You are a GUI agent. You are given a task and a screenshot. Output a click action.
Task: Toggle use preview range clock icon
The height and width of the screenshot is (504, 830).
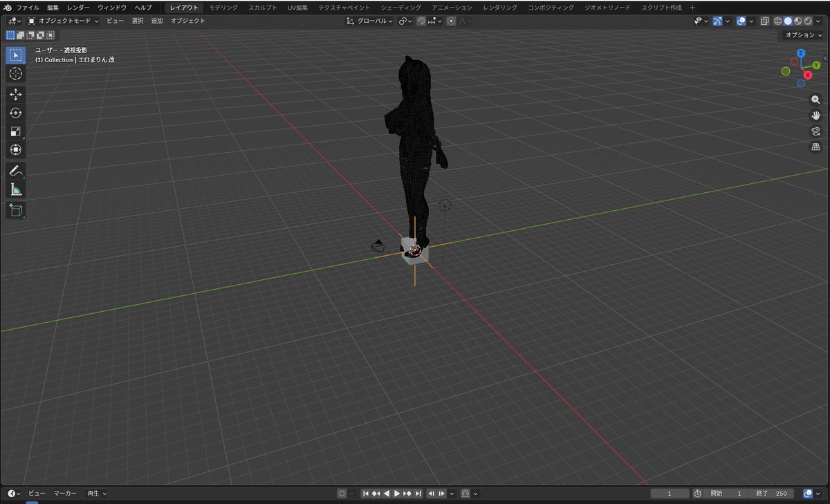(697, 494)
